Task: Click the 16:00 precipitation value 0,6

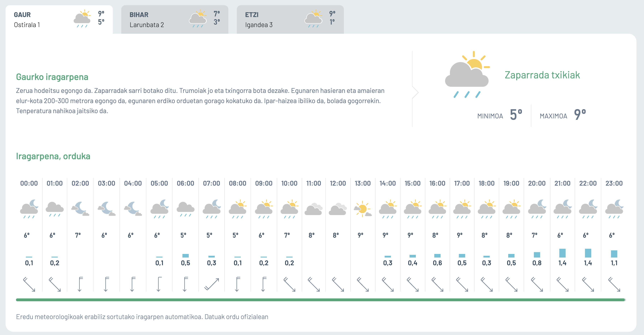Action: point(438,263)
